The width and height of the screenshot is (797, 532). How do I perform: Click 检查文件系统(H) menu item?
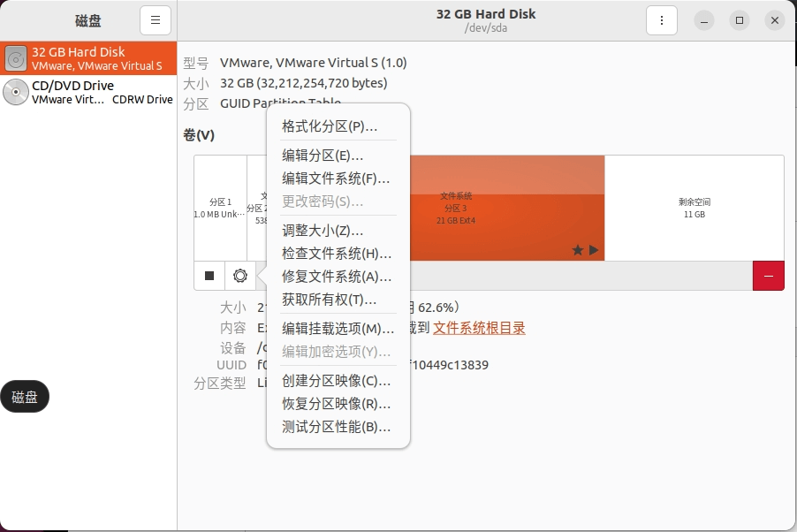click(x=337, y=254)
